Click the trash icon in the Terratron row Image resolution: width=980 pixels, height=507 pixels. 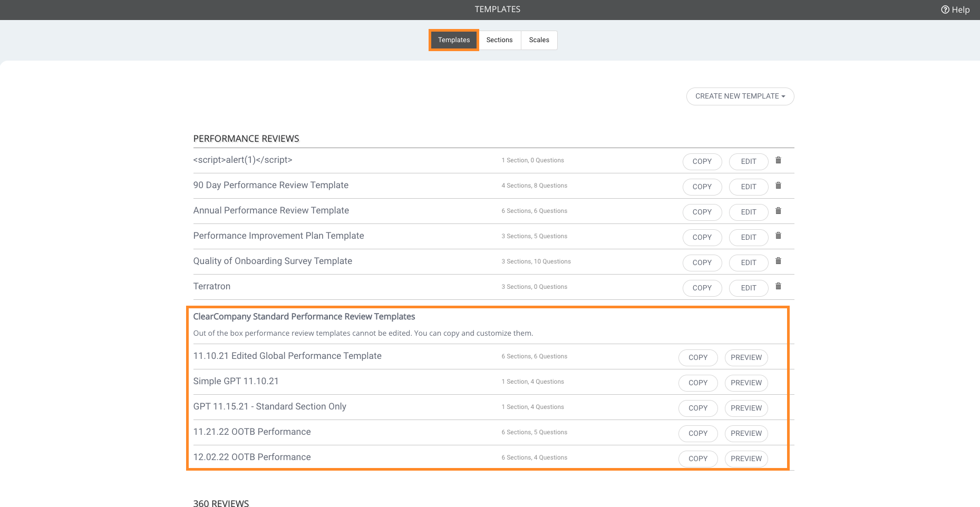[778, 286]
